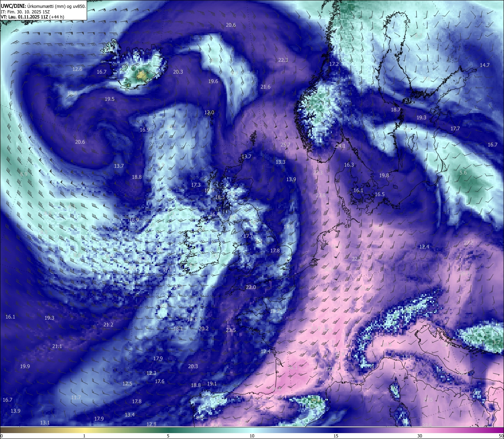Click the 21.2 value on the map

[x=108, y=324]
